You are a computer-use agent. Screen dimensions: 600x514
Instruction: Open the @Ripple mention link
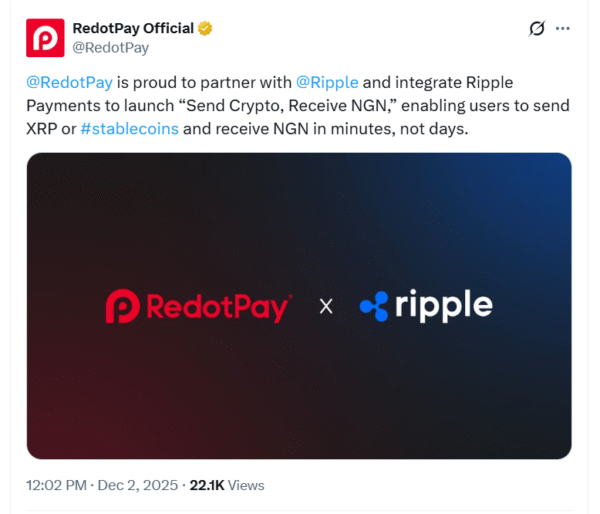(x=327, y=82)
